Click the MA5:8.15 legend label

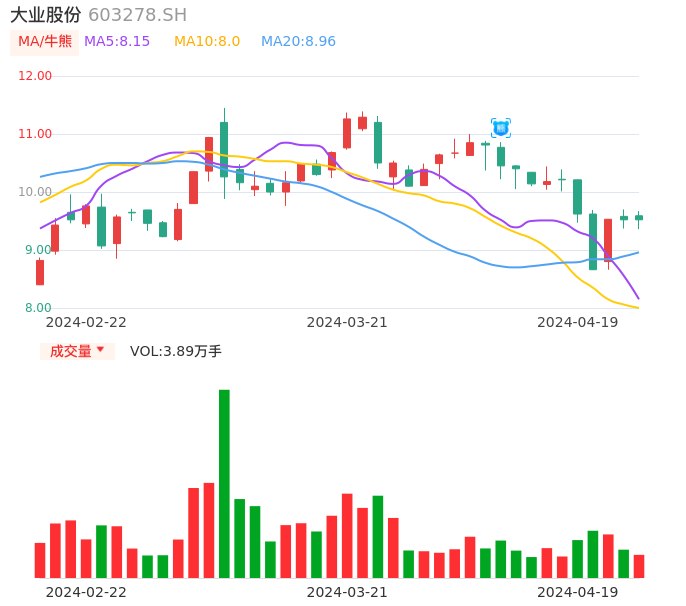(117, 42)
